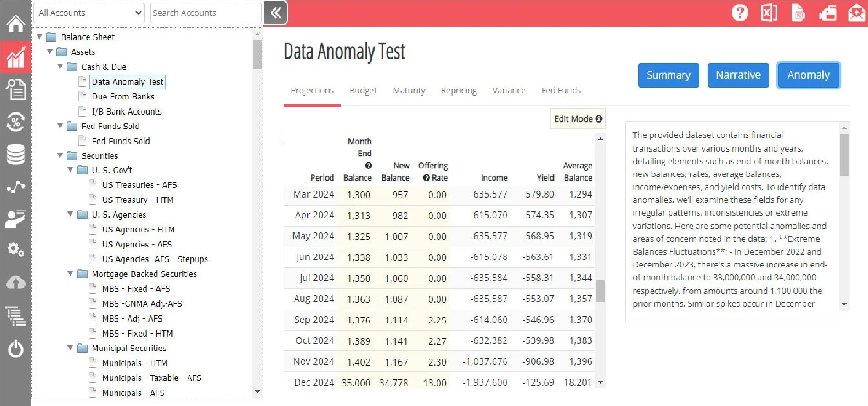Collapse the U. S. Gov't folder

pos(70,170)
